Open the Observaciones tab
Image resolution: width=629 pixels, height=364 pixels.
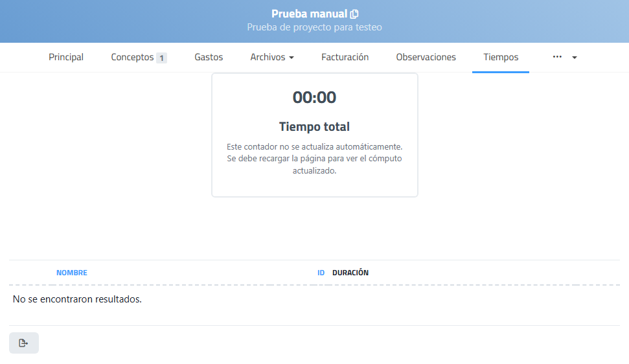(x=426, y=57)
